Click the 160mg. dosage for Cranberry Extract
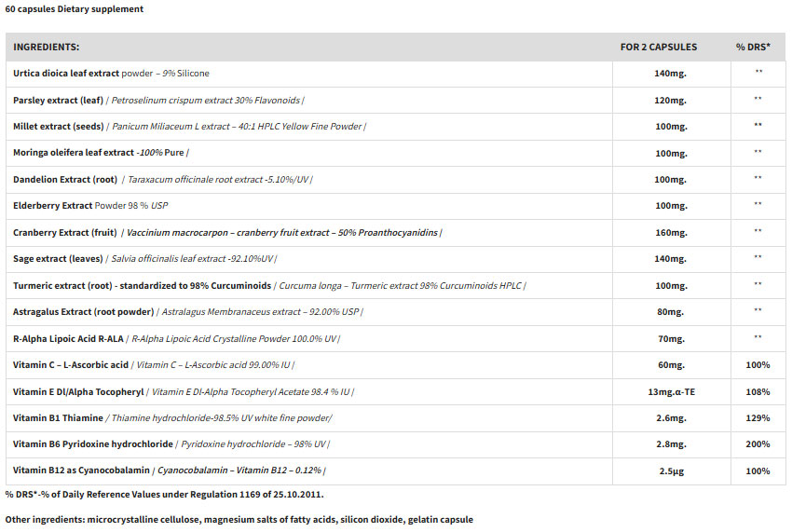Image resolution: width=792 pixels, height=532 pixels. coord(671,232)
